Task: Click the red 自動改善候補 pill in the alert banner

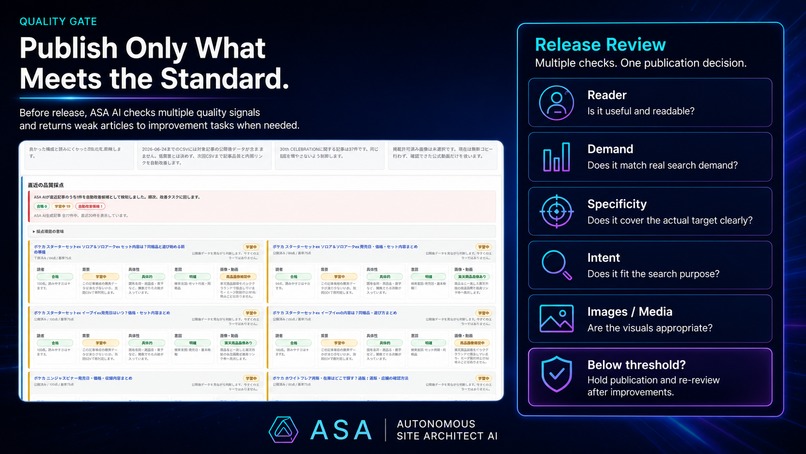Action: (x=90, y=206)
